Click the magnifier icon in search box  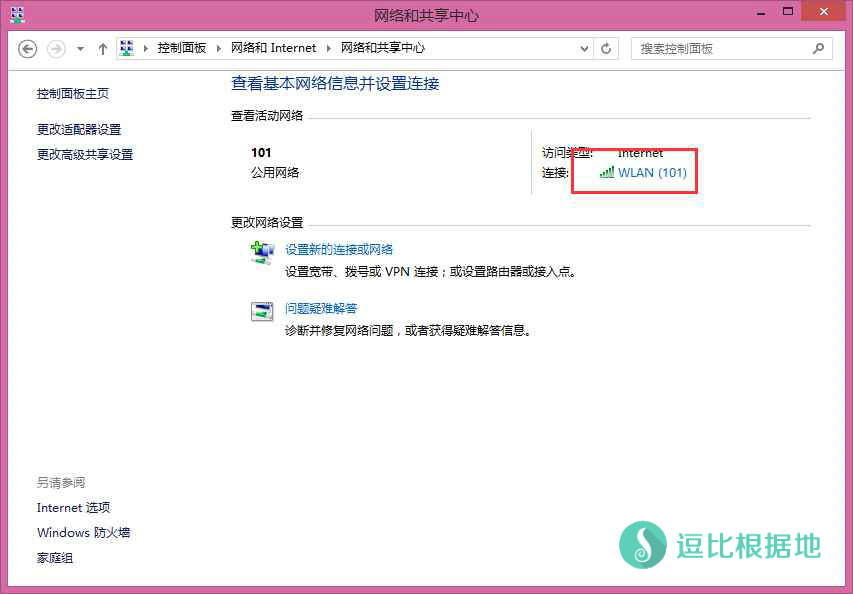[x=818, y=48]
